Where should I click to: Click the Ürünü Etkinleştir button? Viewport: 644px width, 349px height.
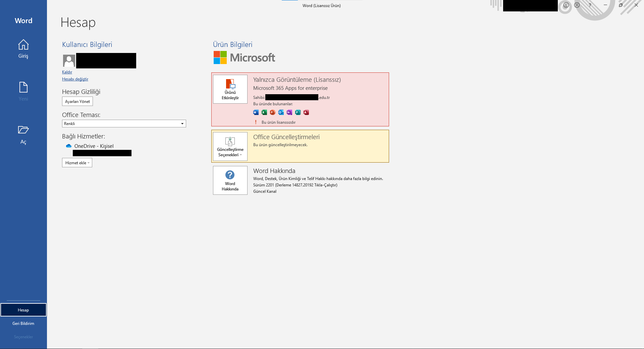(x=230, y=89)
